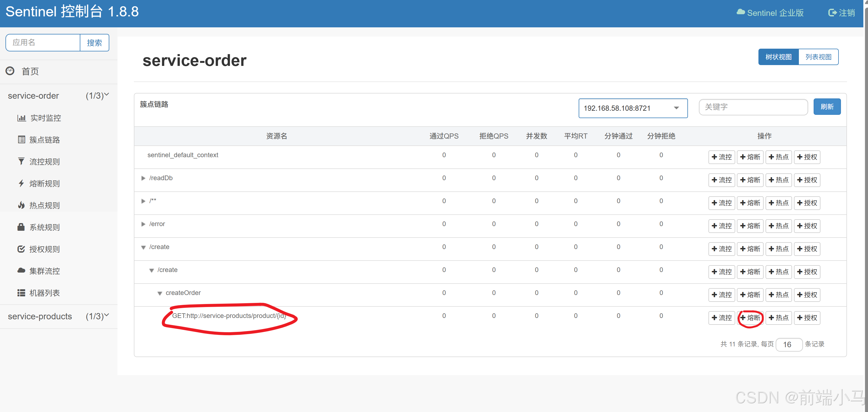Viewport: 868px width, 412px height.
Task: Add 熔断 rule for /** row
Action: (750, 203)
